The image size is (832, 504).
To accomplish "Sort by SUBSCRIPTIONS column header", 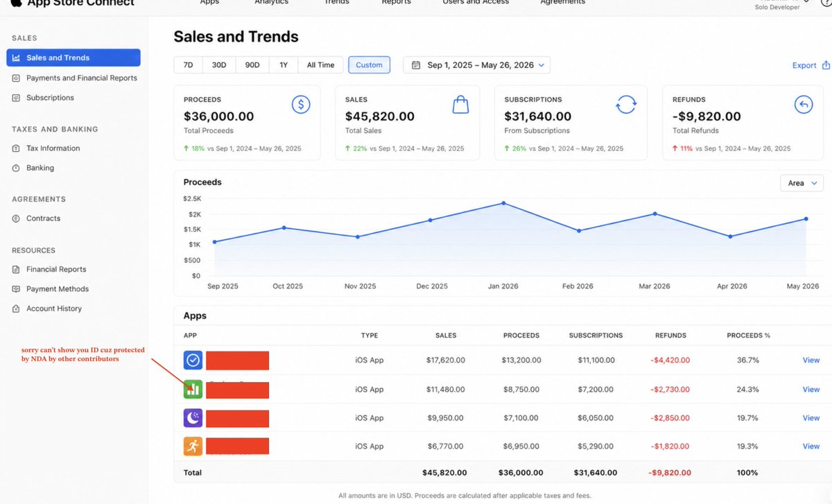I will [596, 336].
